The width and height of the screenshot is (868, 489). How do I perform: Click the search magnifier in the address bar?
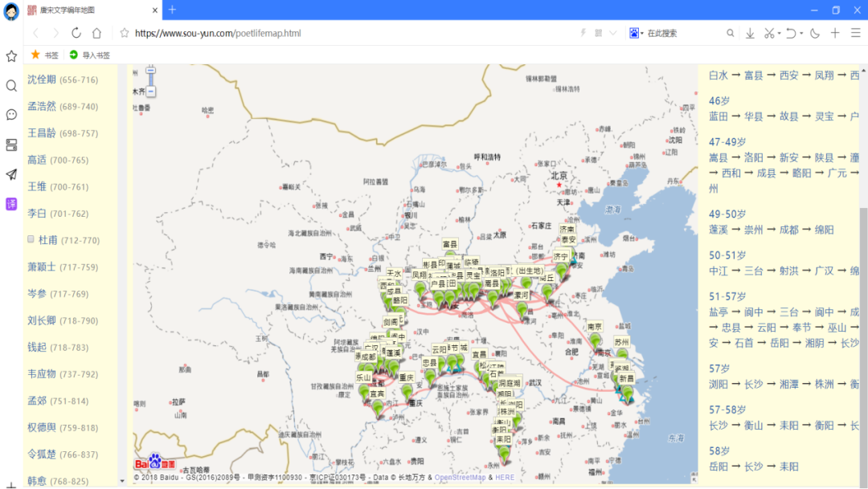pos(730,33)
